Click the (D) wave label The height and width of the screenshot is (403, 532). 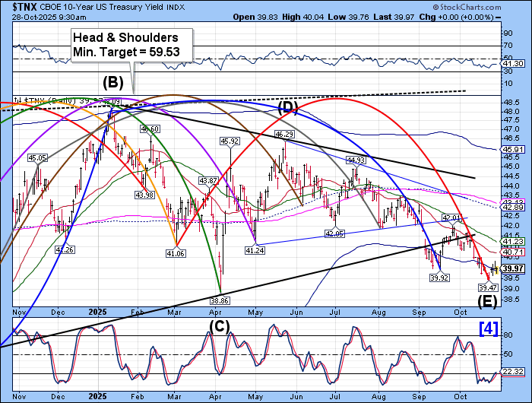coord(288,106)
